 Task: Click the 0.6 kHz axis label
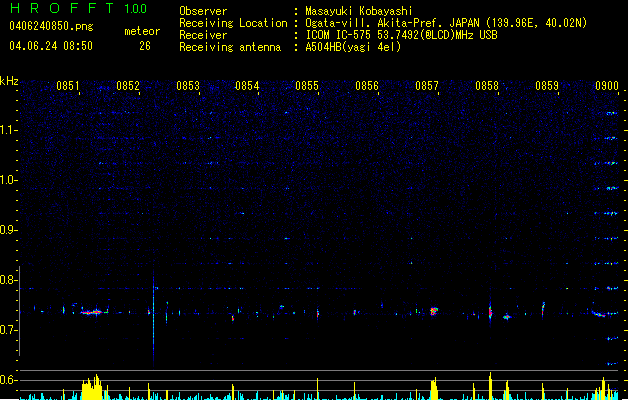pyautogui.click(x=8, y=380)
